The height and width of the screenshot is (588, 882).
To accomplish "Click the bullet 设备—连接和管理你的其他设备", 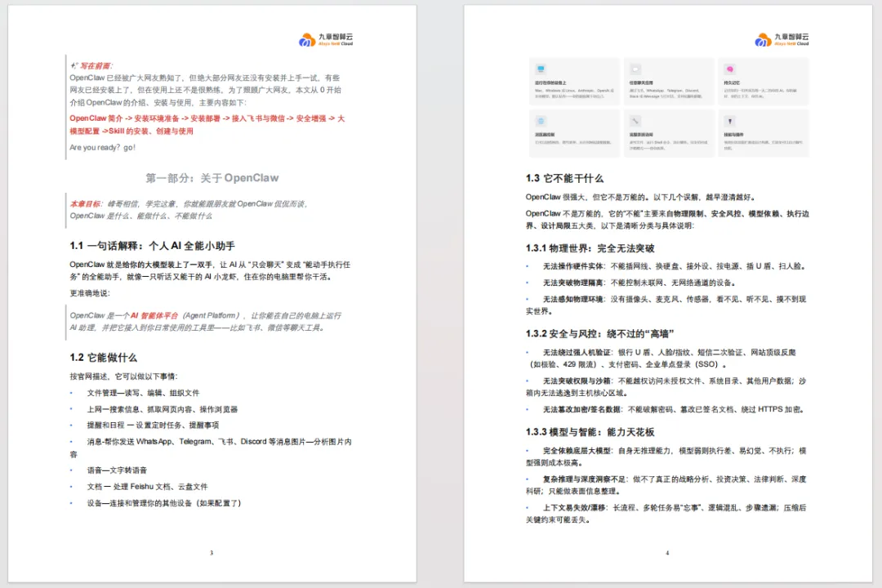I will [163, 503].
